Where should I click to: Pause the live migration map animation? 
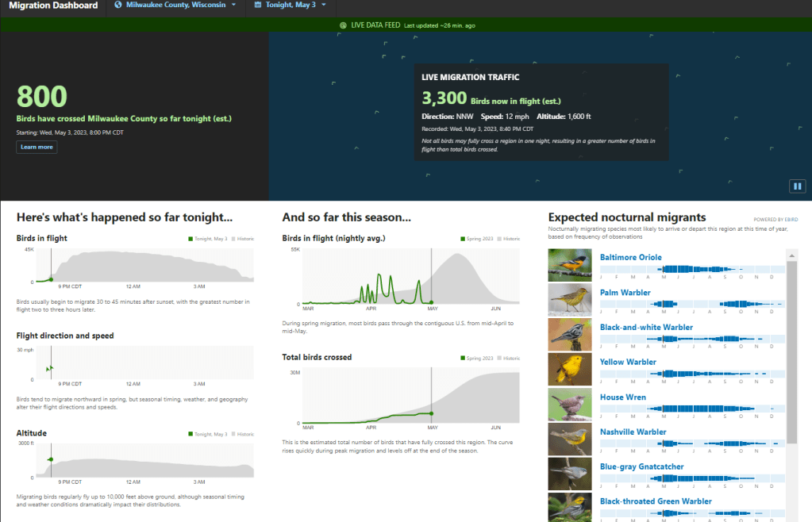(x=797, y=186)
